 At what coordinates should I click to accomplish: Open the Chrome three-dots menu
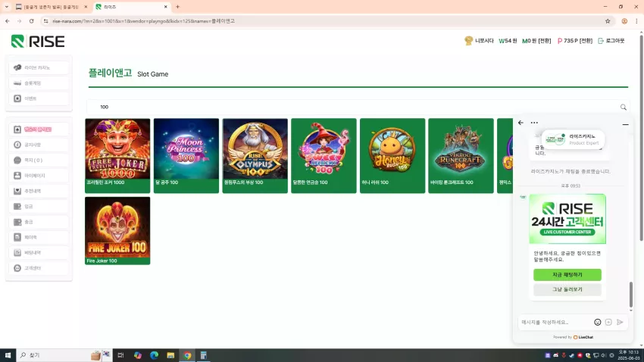pos(636,21)
